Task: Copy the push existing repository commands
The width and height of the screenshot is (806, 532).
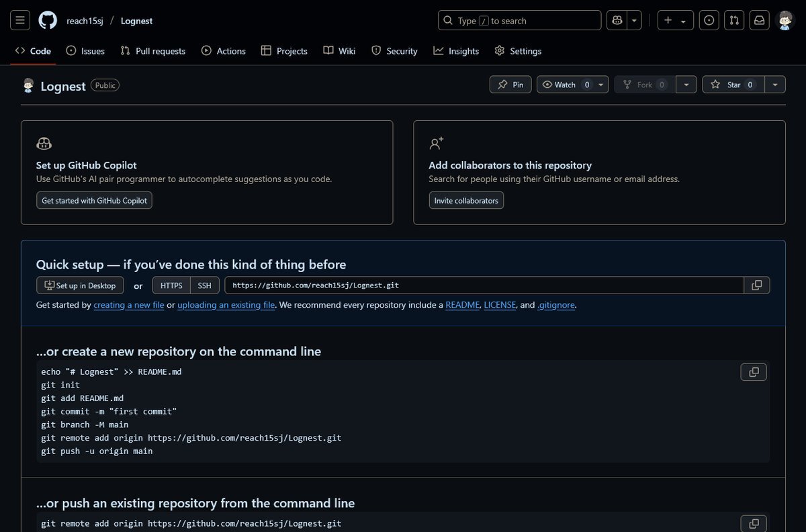Action: pos(754,523)
